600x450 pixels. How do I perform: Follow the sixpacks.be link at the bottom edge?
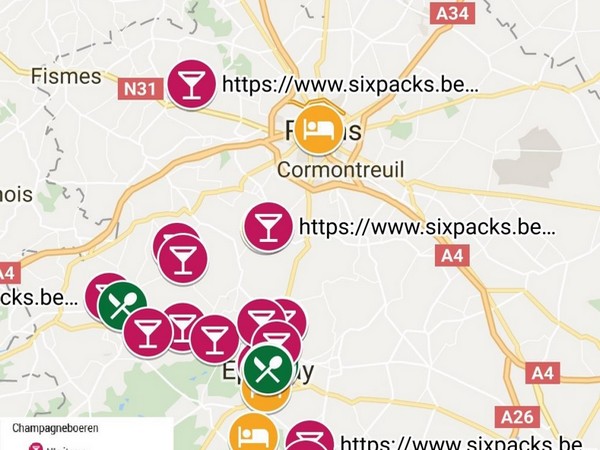coord(463,442)
